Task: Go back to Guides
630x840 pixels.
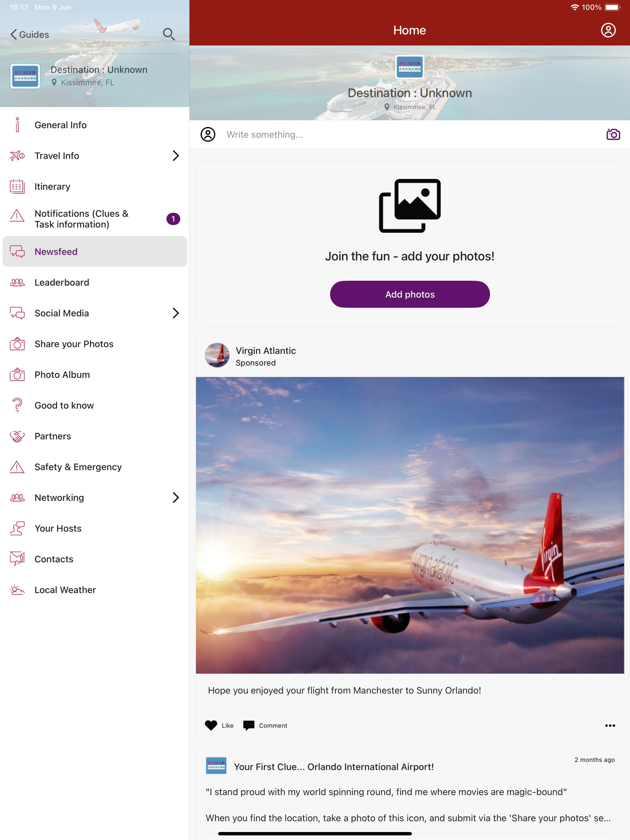Action: (30, 34)
